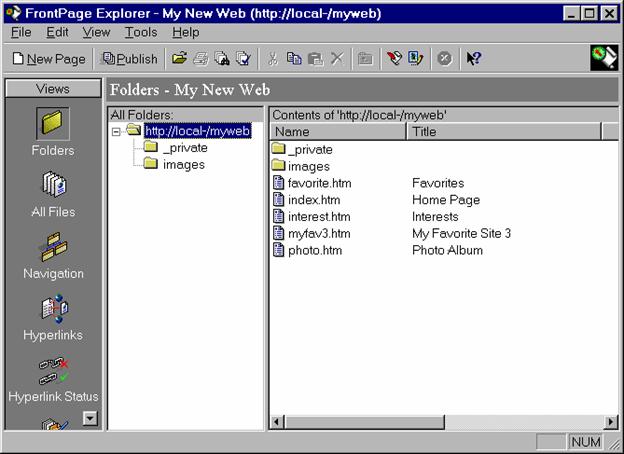
Task: Select the _private folder in tree
Action: pyautogui.click(x=183, y=148)
